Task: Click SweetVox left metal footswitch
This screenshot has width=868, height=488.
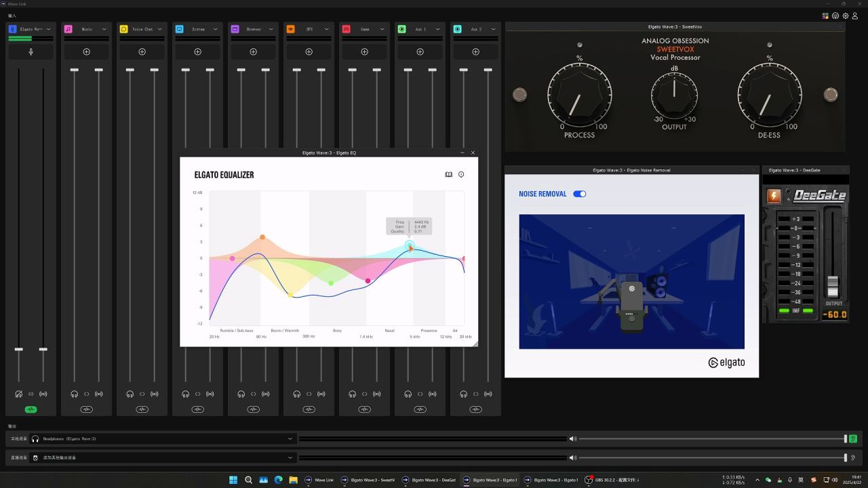Action: point(519,94)
